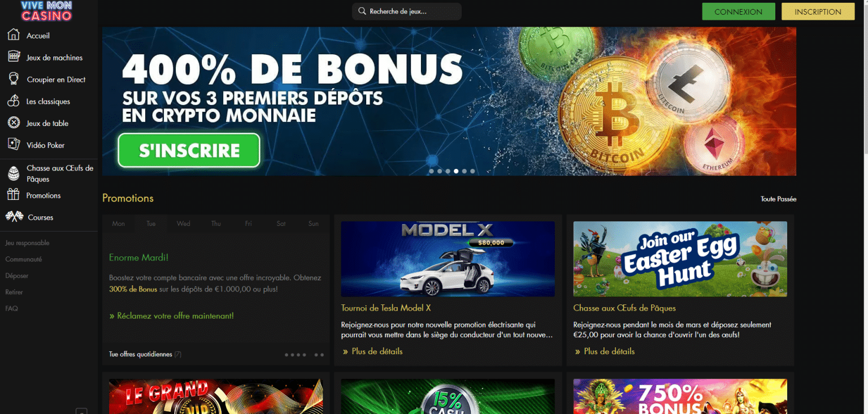Screen dimensions: 868x414
Task: Open the Easter egg hunt sidebar icon
Action: 14,173
